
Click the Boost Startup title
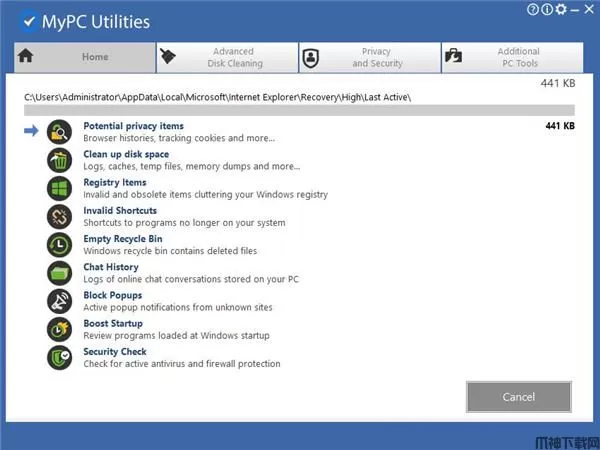point(113,323)
